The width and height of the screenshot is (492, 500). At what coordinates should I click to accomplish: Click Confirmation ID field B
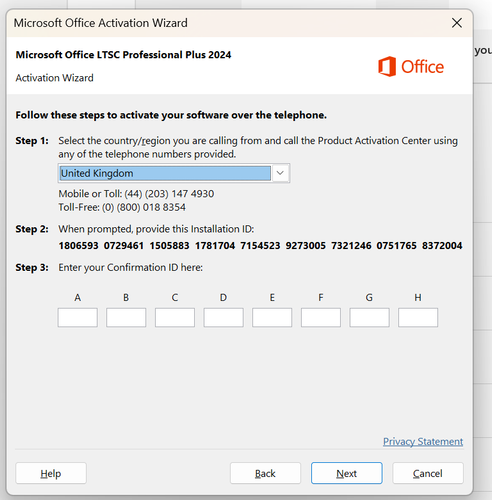click(126, 317)
